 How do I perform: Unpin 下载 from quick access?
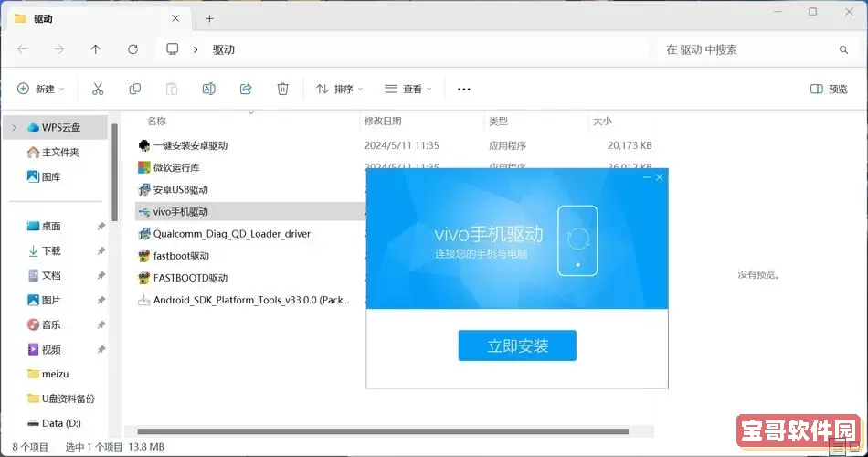tap(101, 251)
